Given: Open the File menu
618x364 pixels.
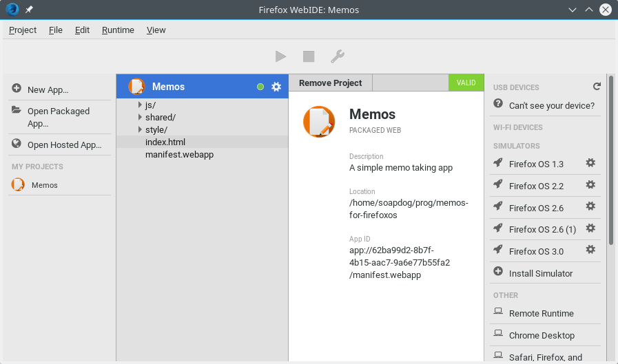Looking at the screenshot, I should click(x=56, y=30).
